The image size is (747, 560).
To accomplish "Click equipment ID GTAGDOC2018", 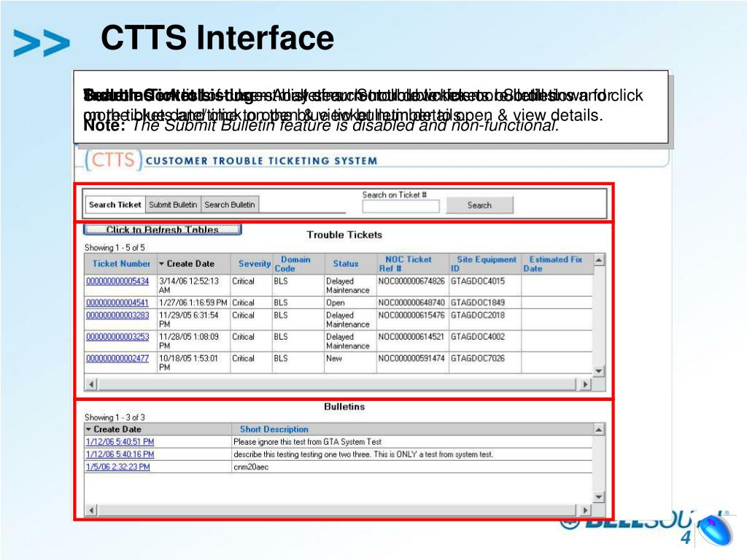I will [478, 315].
